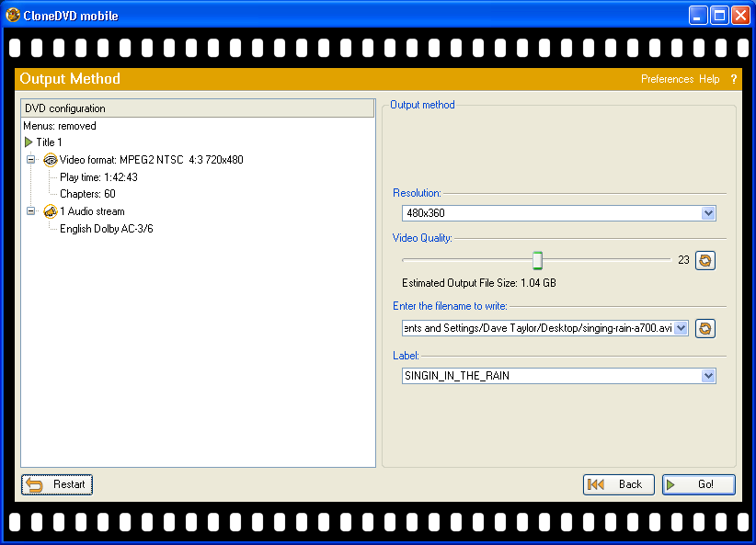756x545 pixels.
Task: Open the Label dropdown
Action: [707, 376]
